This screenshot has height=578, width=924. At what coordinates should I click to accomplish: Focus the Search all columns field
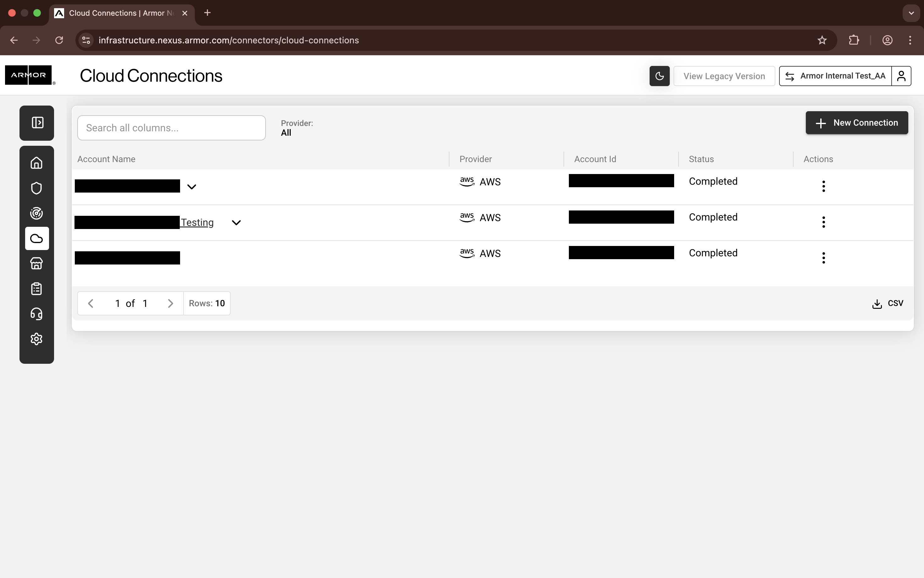pos(171,128)
